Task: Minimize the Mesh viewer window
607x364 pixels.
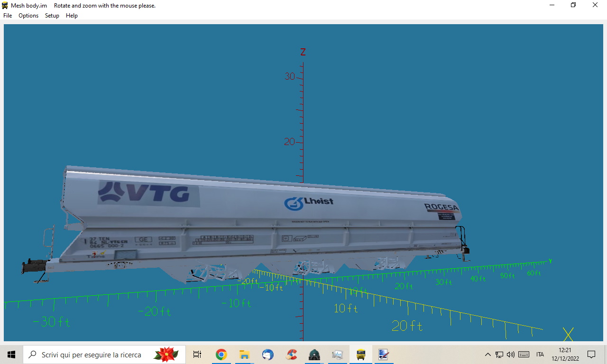Action: (x=552, y=5)
